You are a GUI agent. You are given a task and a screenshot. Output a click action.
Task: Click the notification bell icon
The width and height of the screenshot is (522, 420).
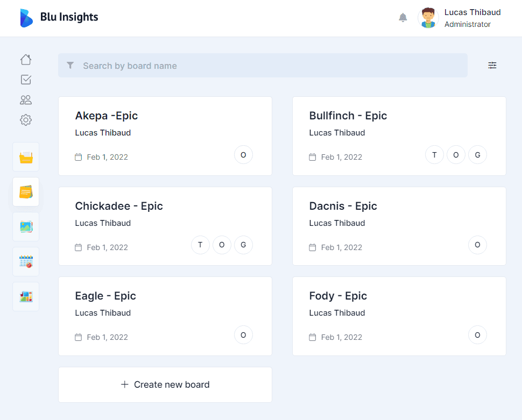403,17
